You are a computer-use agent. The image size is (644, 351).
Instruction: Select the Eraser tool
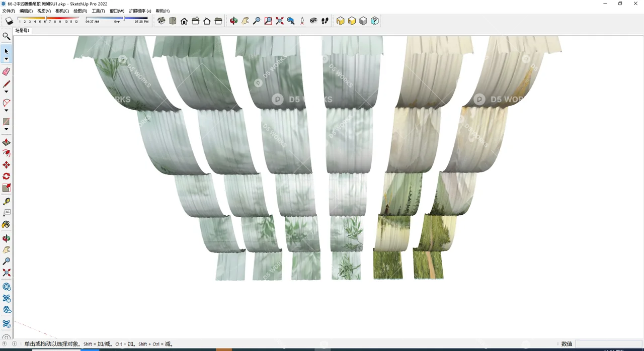point(6,71)
